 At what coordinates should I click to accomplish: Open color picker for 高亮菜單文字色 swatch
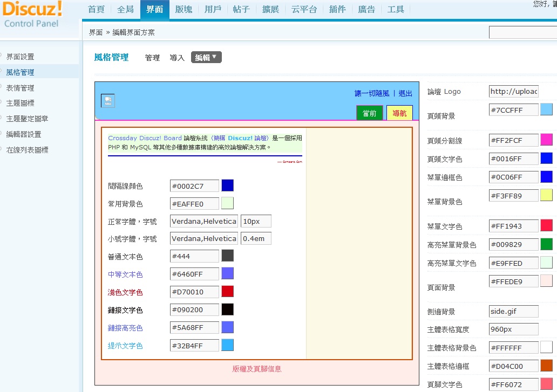(x=546, y=263)
